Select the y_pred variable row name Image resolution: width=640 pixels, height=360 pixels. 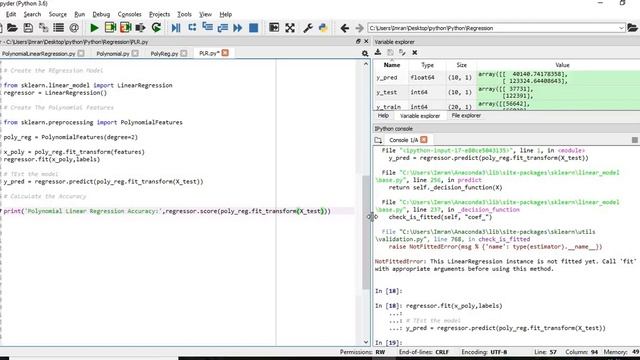click(x=387, y=77)
